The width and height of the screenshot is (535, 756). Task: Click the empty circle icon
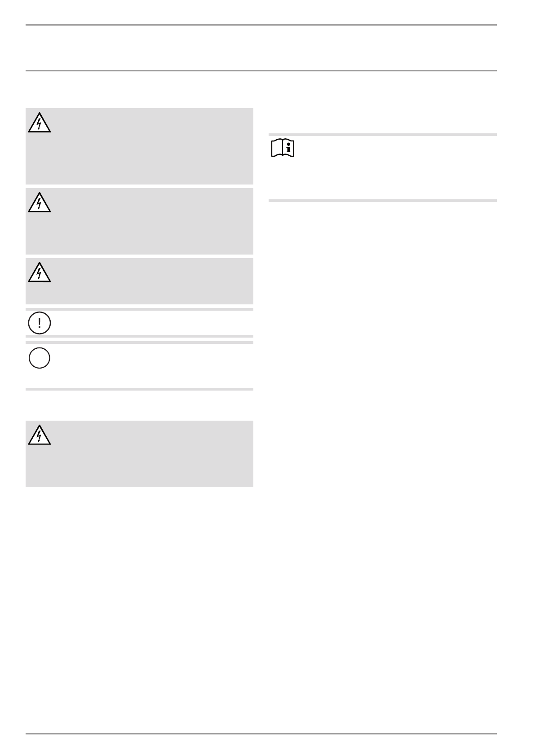[39, 358]
